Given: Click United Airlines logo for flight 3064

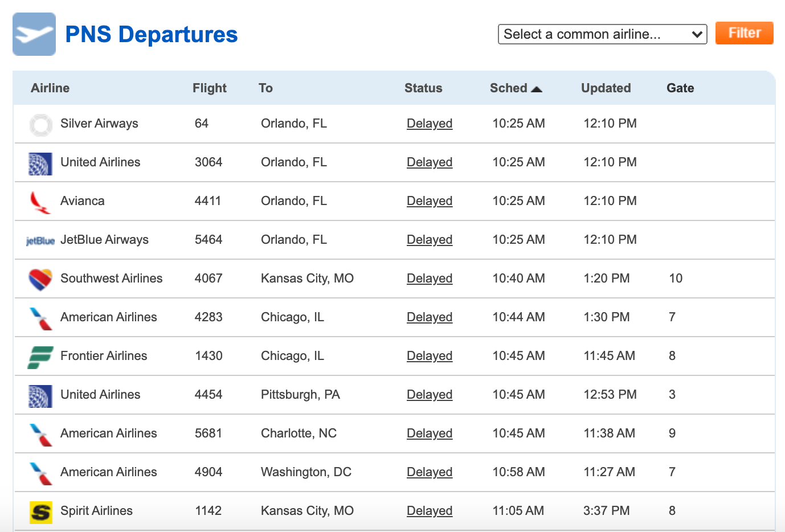Looking at the screenshot, I should coord(40,163).
